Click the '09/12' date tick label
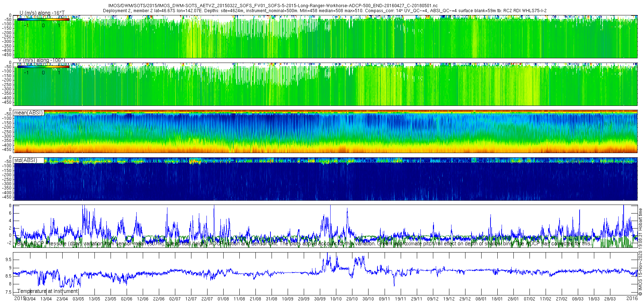The width and height of the screenshot is (644, 304). pyautogui.click(x=433, y=299)
